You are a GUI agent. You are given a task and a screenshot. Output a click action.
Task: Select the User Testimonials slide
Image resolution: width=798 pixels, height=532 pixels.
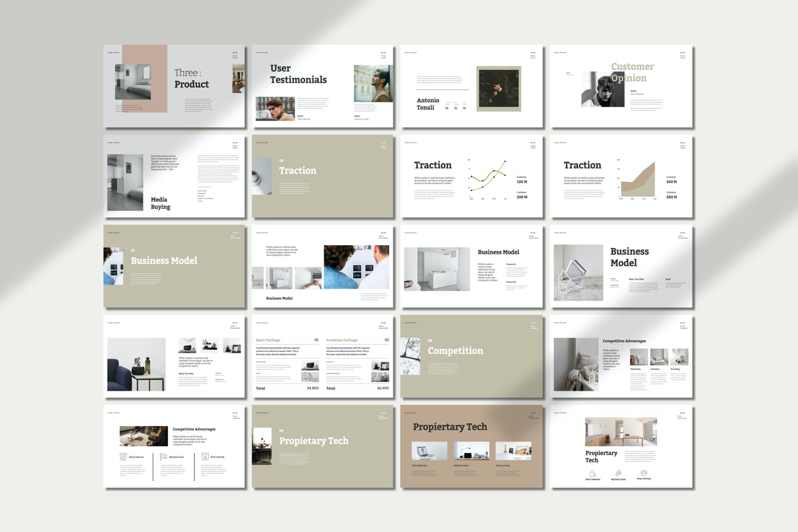pyautogui.click(x=322, y=86)
